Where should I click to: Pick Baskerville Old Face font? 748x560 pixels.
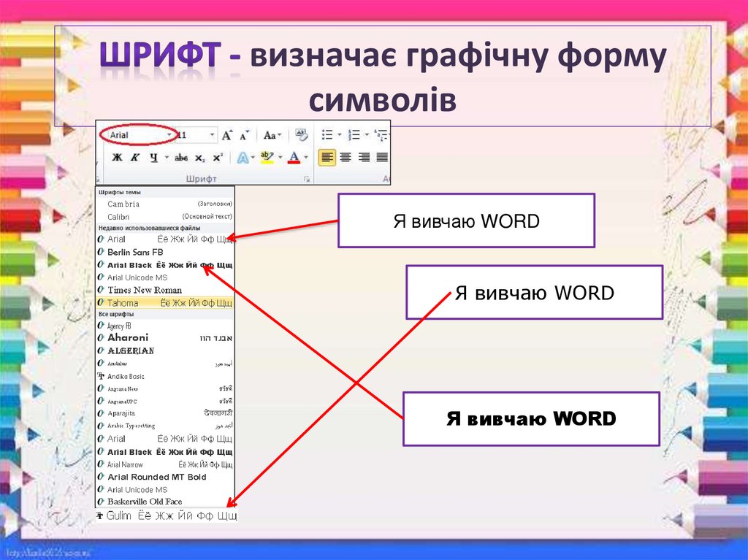pyautogui.click(x=165, y=502)
